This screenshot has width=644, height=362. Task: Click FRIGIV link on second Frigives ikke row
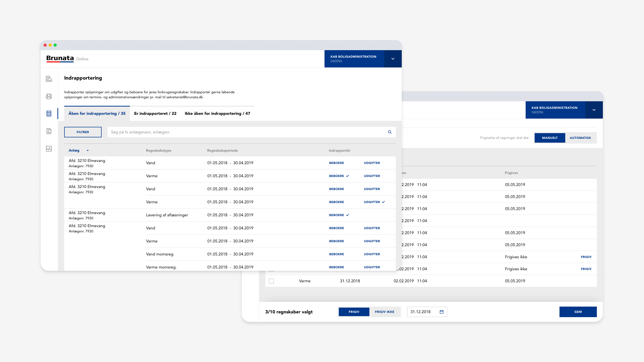(586, 269)
